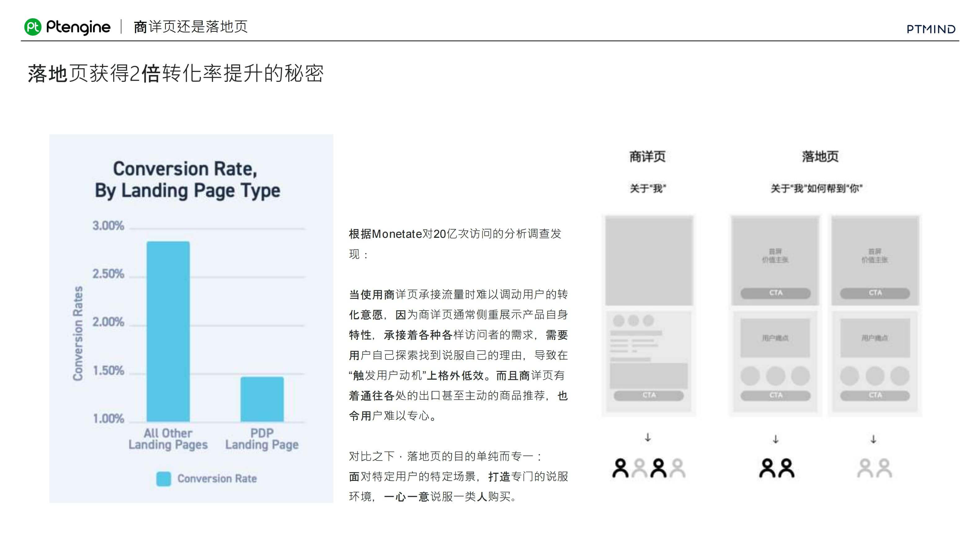This screenshot has height=551, width=980.
Task: Click the text 根据Monetate对20亿次访问的分析调查发现
Action: [455, 244]
